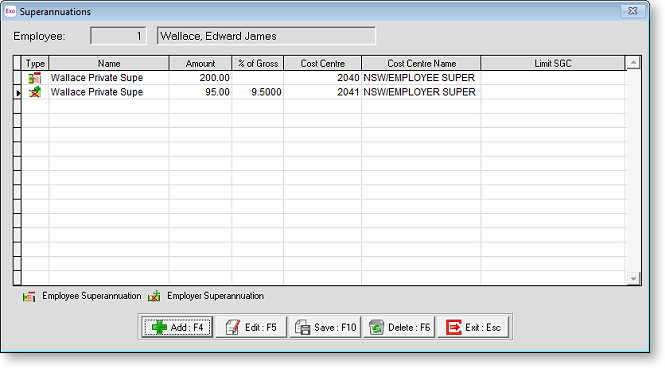
Task: Click the red Exit arrow icon
Action: (453, 327)
